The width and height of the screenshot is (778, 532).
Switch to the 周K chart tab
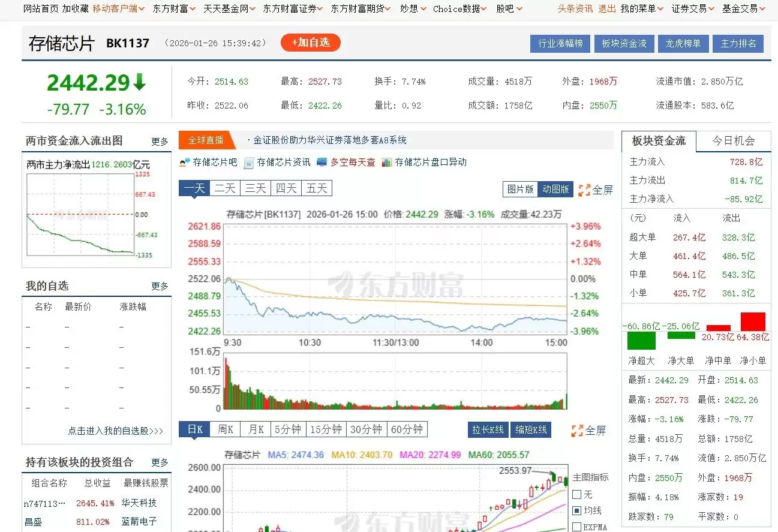[x=226, y=429]
